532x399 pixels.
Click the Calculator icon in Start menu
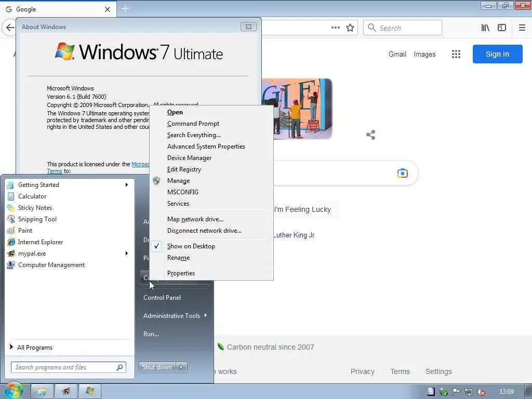11,196
